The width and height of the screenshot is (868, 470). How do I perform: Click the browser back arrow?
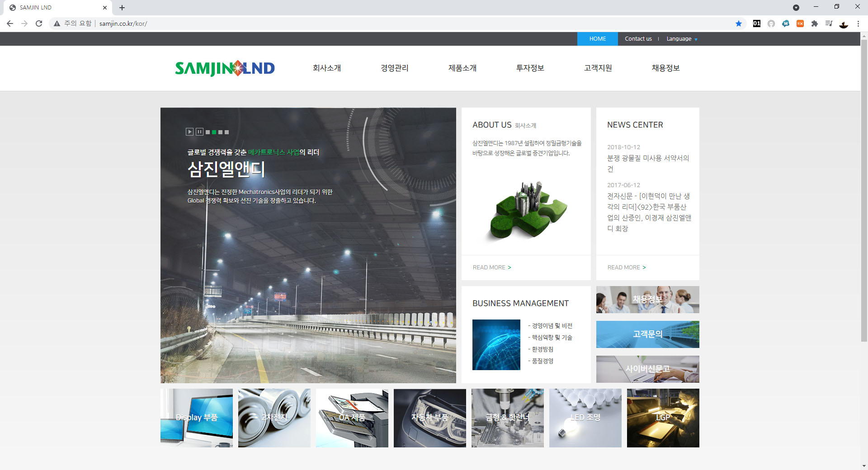(x=10, y=23)
